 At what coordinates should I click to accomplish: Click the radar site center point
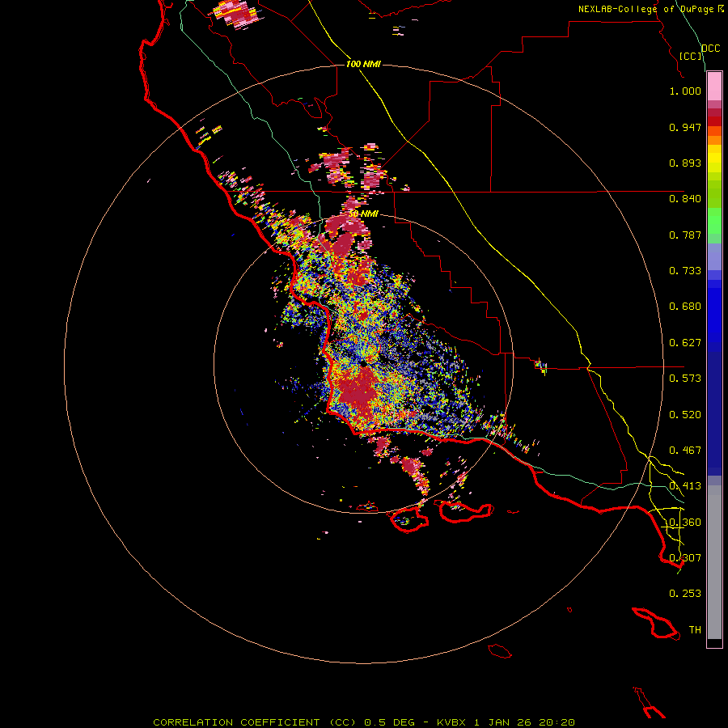pos(363,364)
